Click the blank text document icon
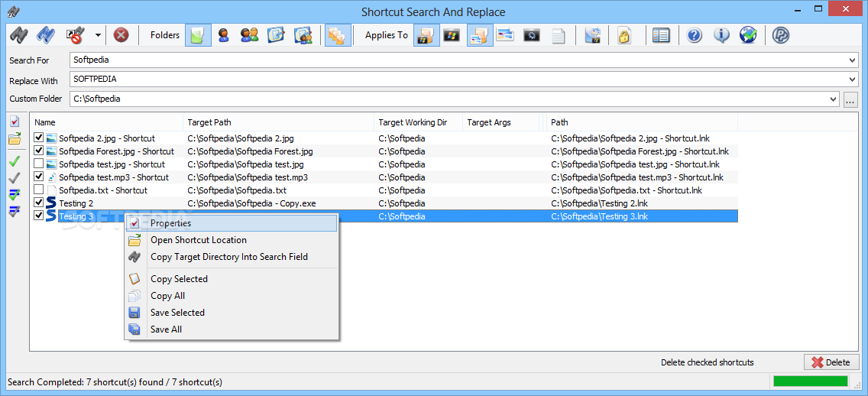The height and width of the screenshot is (396, 868). click(x=559, y=35)
